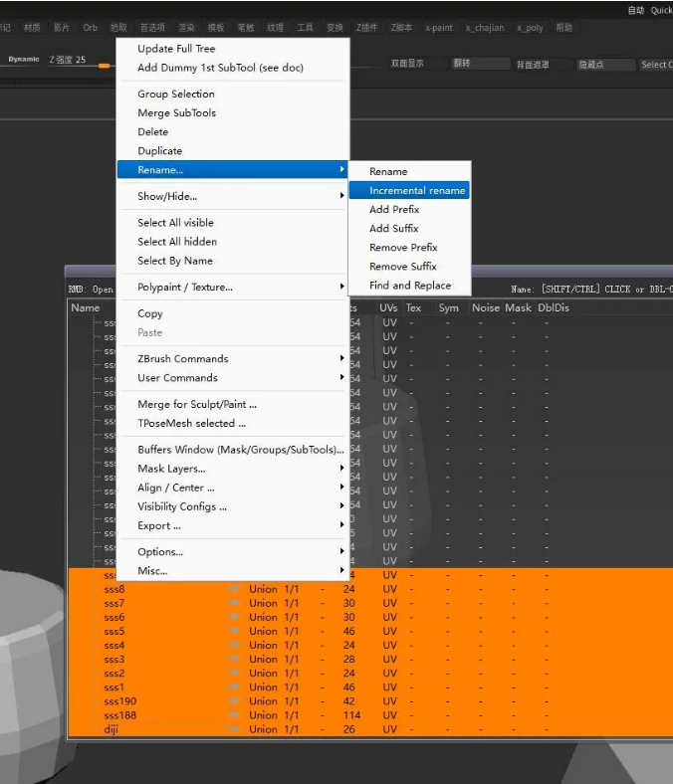This screenshot has width=673, height=784.
Task: Click Update Full Tree
Action: tap(233, 49)
